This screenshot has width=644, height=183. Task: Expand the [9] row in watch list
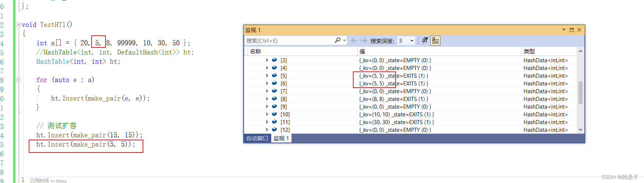267,106
